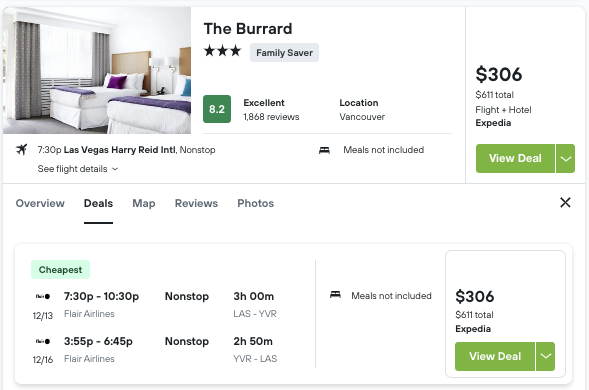Open the dropdown arrow beside the lower View Deal button
This screenshot has width=589, height=390.
(x=545, y=356)
